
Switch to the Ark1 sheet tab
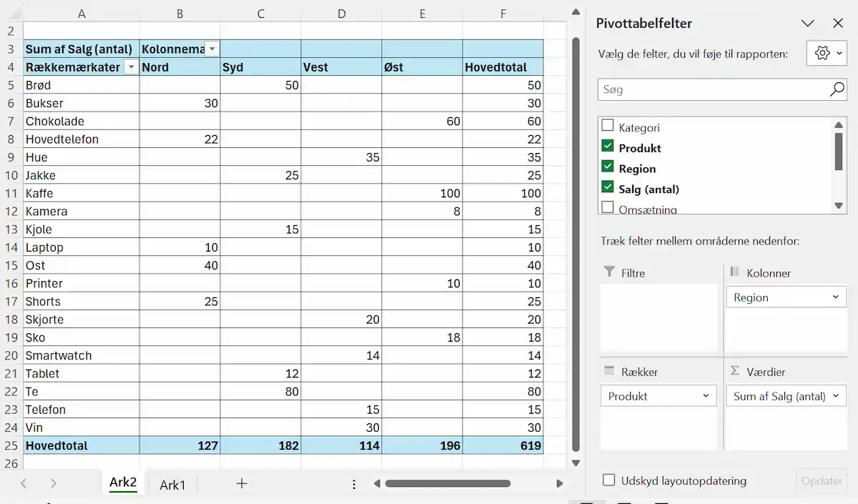click(172, 485)
